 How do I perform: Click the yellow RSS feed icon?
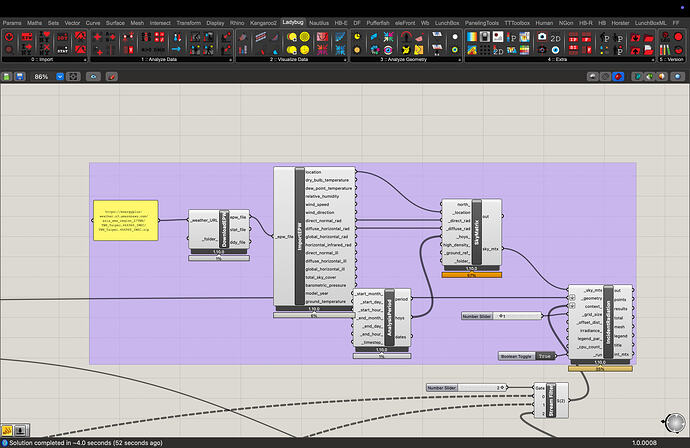click(x=7, y=430)
